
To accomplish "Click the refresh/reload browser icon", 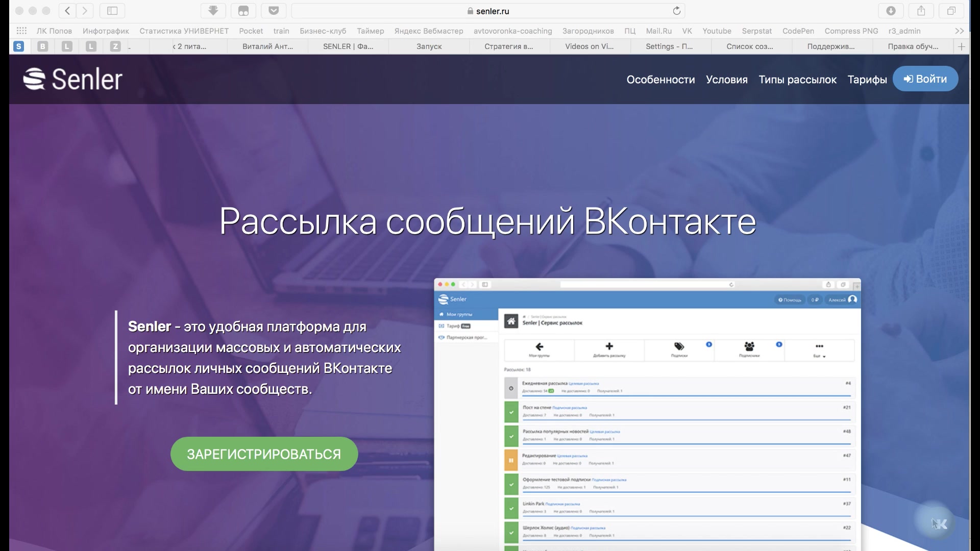I will click(x=678, y=10).
